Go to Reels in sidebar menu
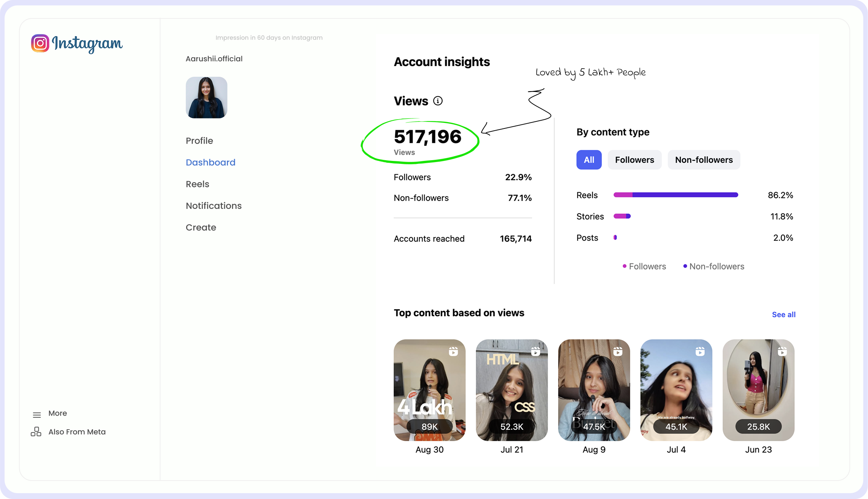This screenshot has width=868, height=499. click(197, 184)
